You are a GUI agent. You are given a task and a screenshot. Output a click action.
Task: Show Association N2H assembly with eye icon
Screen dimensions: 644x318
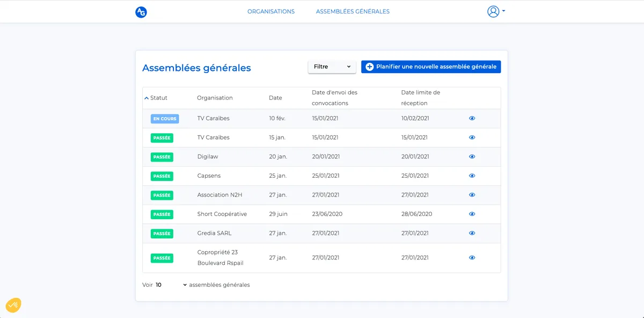coord(472,195)
